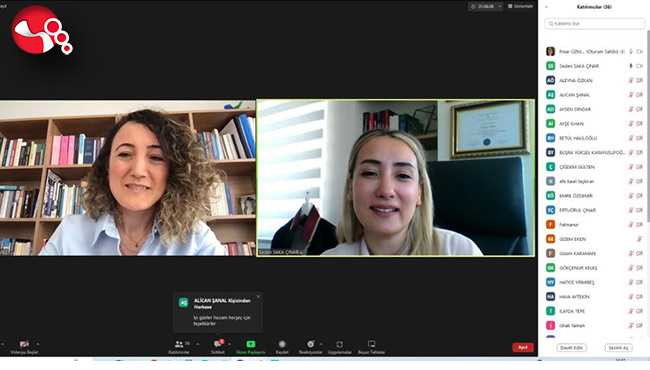Click the BY avatar of BÜŞRA YÜKSEL
650x370 pixels.
click(x=550, y=152)
